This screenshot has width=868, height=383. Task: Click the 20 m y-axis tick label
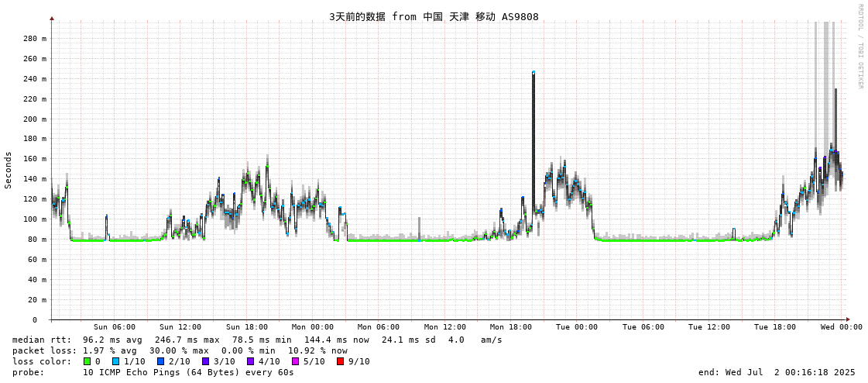point(38,300)
